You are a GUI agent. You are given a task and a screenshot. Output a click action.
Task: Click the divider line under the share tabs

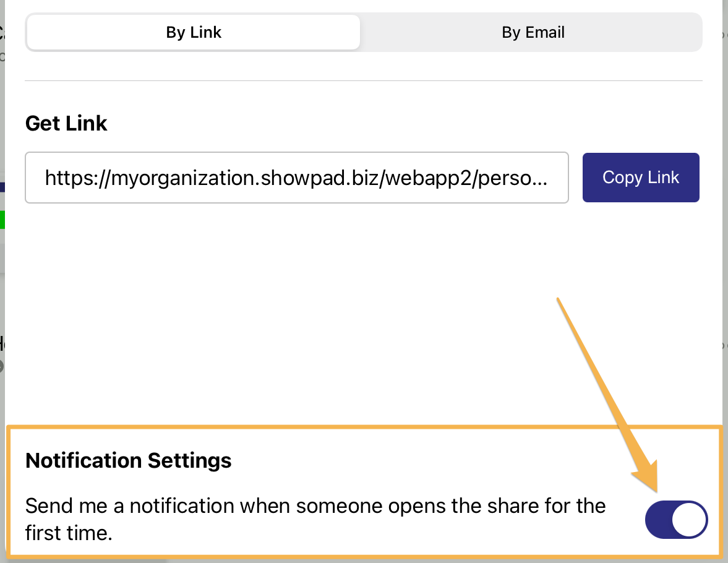[364, 80]
